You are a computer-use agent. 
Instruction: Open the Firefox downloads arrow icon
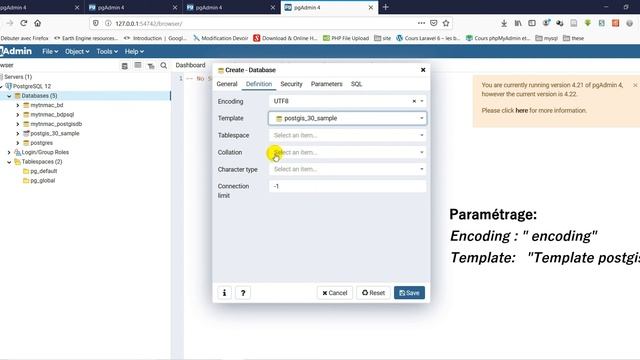pos(504,23)
